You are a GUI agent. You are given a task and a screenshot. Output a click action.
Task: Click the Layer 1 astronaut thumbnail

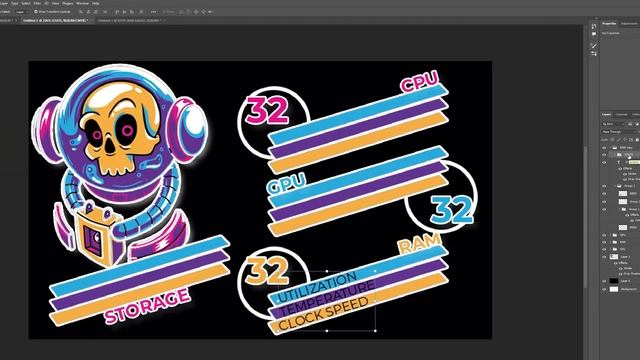614,257
